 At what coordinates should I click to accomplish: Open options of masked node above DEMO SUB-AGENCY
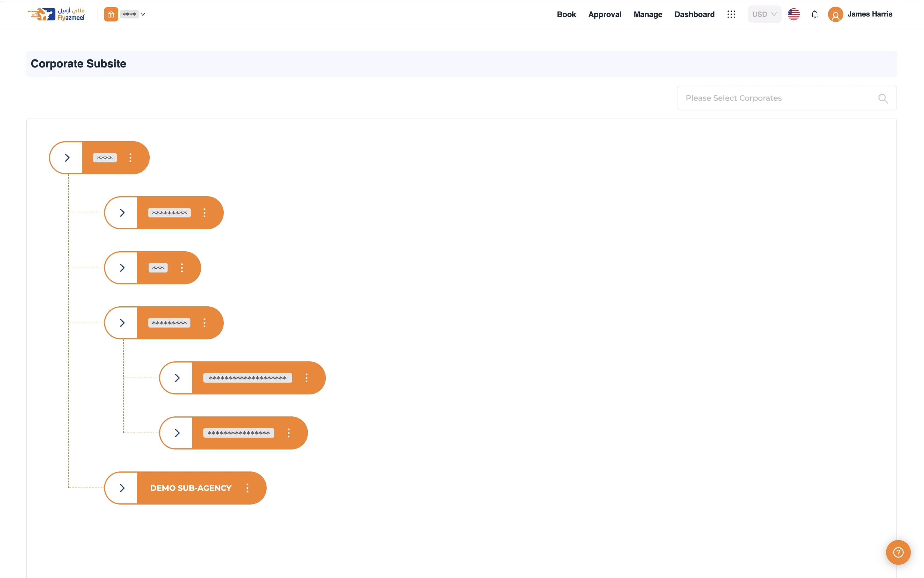[x=289, y=433]
